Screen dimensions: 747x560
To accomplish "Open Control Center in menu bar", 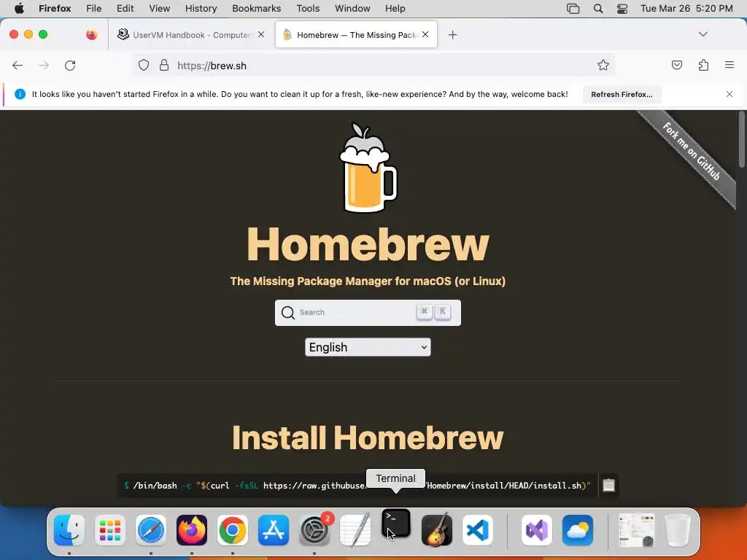I will (x=622, y=9).
